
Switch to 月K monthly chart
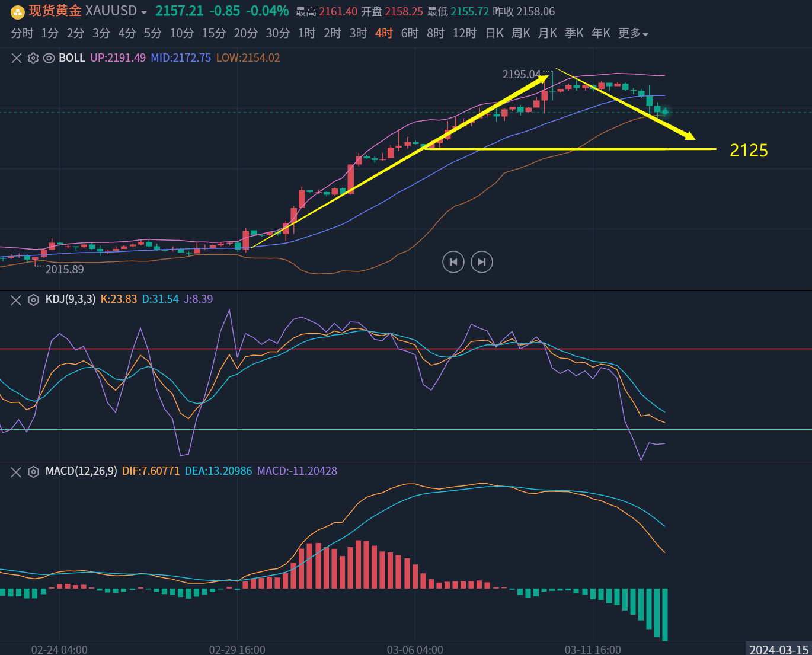pos(548,33)
